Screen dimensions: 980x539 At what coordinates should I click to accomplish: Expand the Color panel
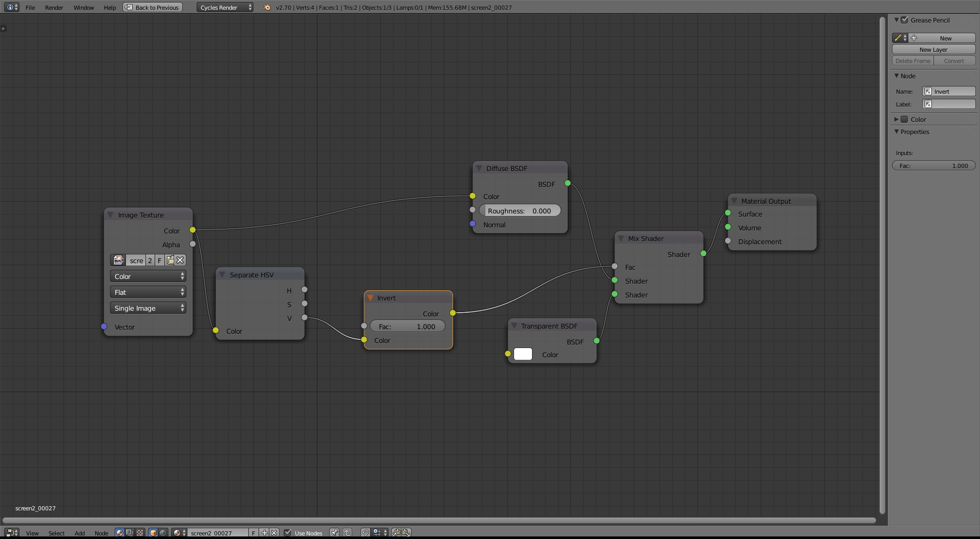point(897,119)
